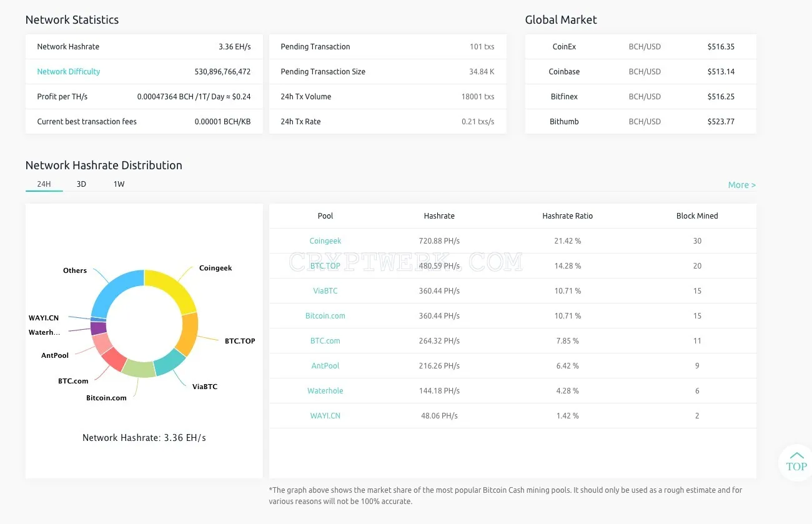Open the Coingeek pool link
The width and height of the screenshot is (812, 524).
click(x=325, y=241)
